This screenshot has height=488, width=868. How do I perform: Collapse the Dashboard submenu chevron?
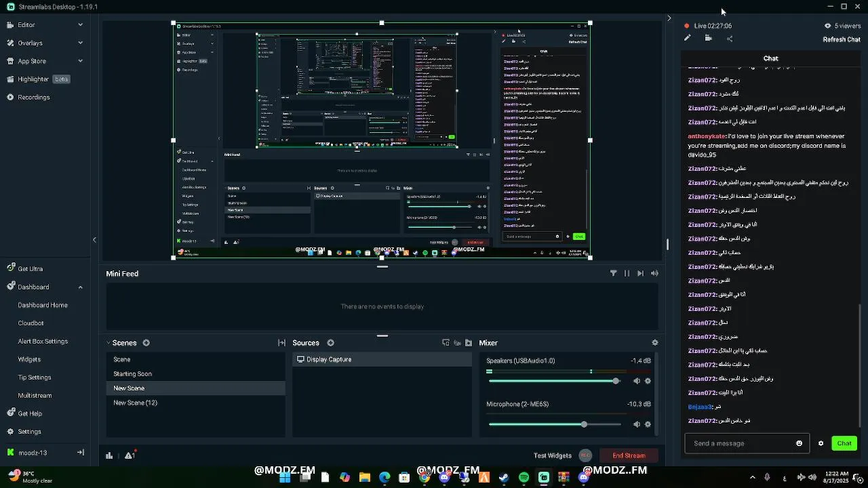coord(80,287)
